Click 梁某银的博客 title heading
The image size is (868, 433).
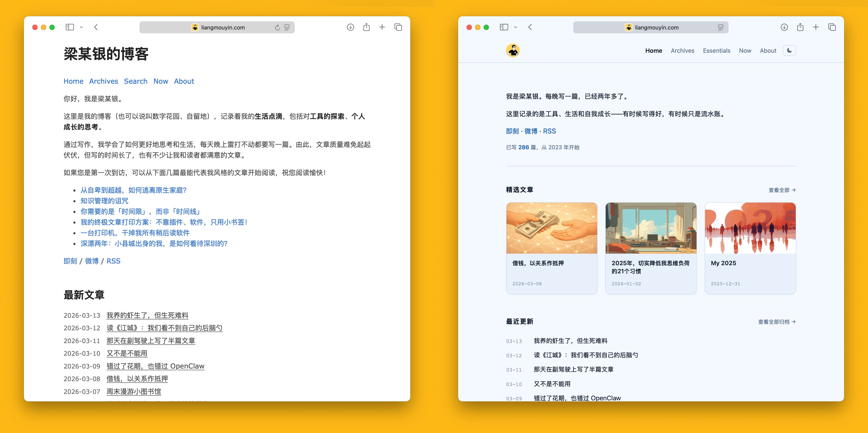106,54
